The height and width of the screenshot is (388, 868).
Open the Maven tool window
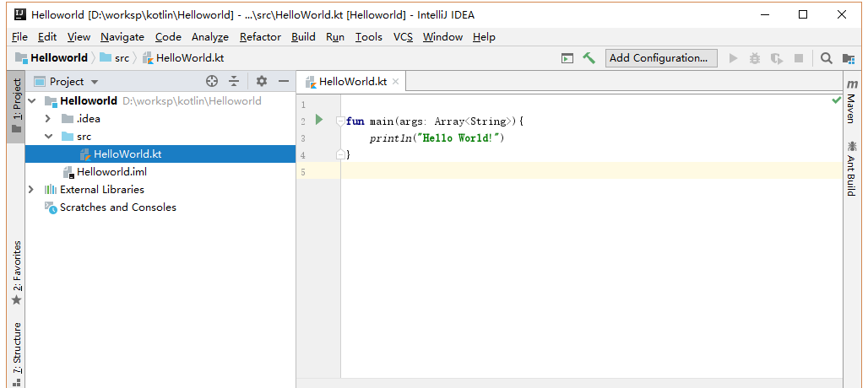[x=851, y=102]
